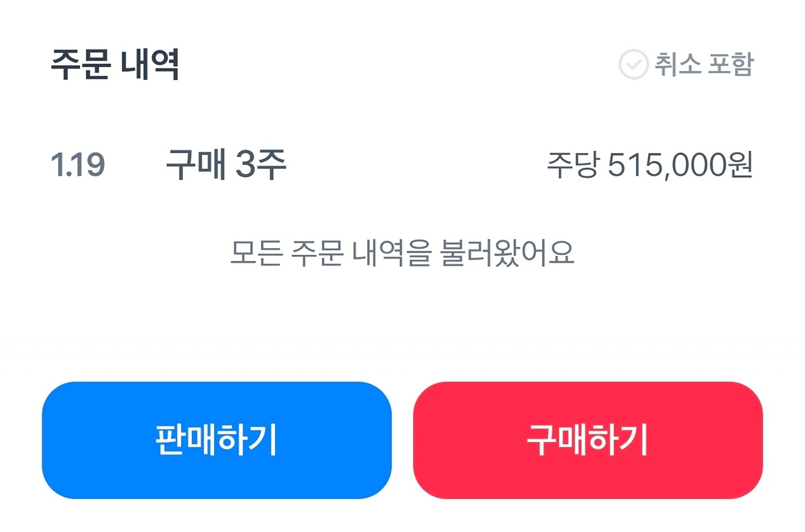
Task: View details of 3-share purchase order
Action: (226, 166)
